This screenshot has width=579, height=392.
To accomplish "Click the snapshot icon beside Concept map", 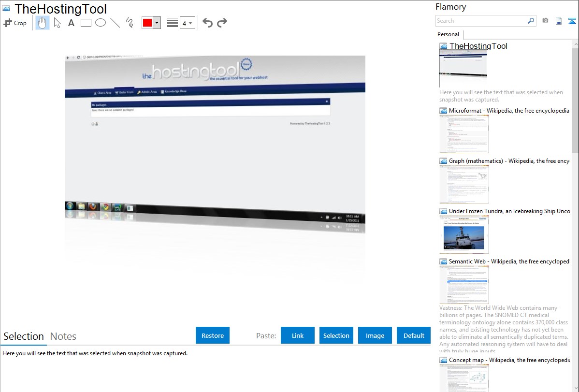I will [443, 360].
